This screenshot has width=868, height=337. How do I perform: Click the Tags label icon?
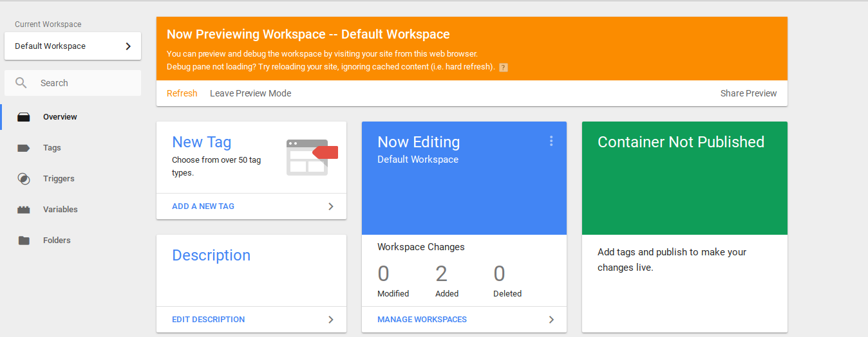24,148
